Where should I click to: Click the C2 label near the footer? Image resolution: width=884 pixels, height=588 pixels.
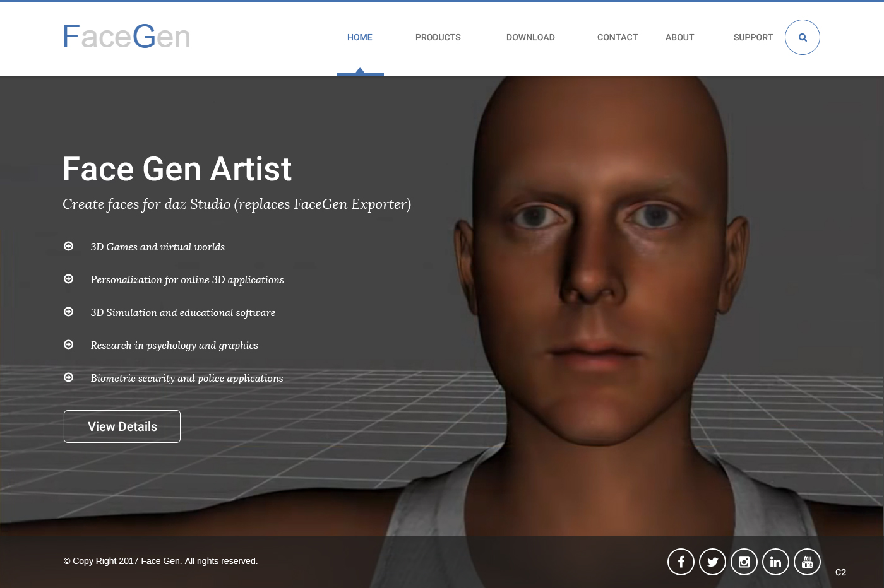pos(840,572)
